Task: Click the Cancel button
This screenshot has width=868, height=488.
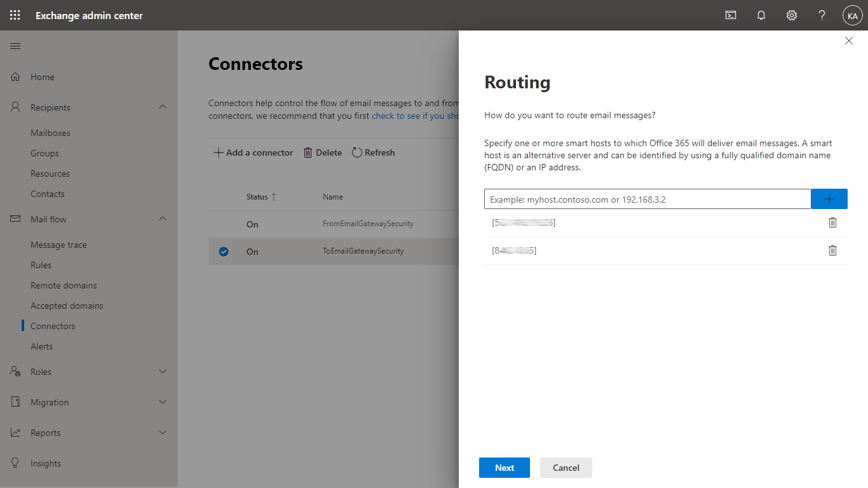Action: coord(566,468)
